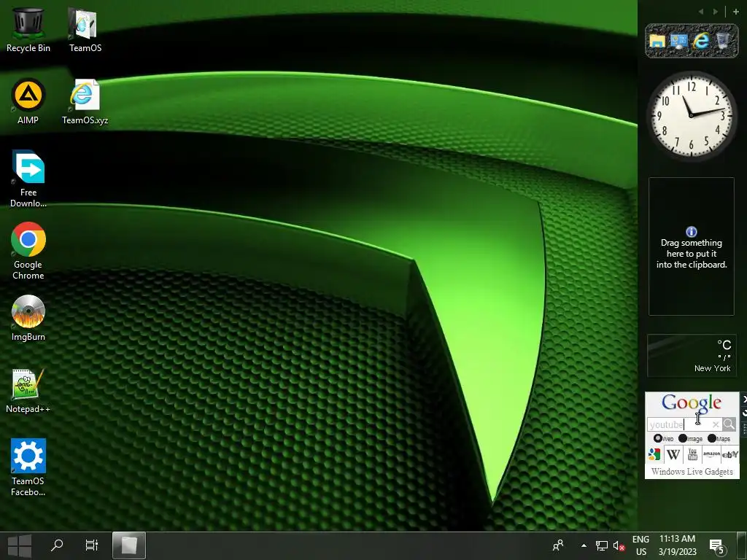Select the TeamOS Facebook gear shortcut
Screen dimensions: 747x560
click(28, 467)
